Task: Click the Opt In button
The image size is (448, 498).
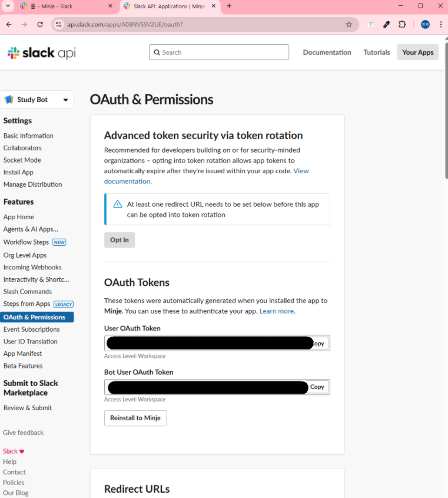Action: click(120, 240)
